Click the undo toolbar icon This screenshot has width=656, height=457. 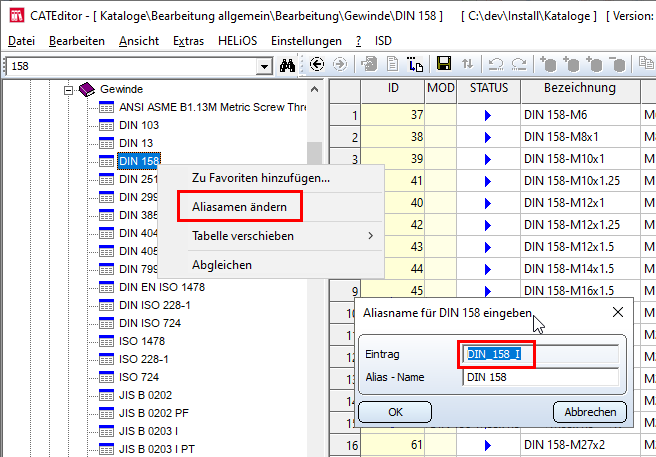pos(496,64)
